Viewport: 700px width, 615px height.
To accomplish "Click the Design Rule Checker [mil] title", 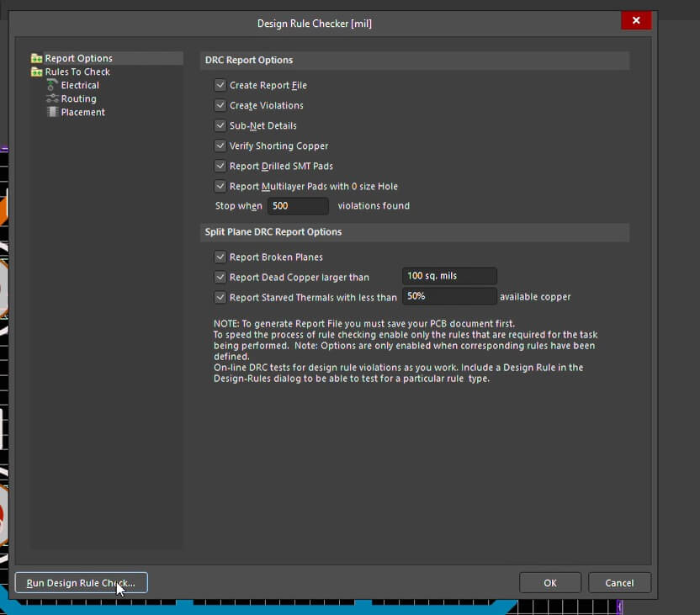I will [315, 24].
